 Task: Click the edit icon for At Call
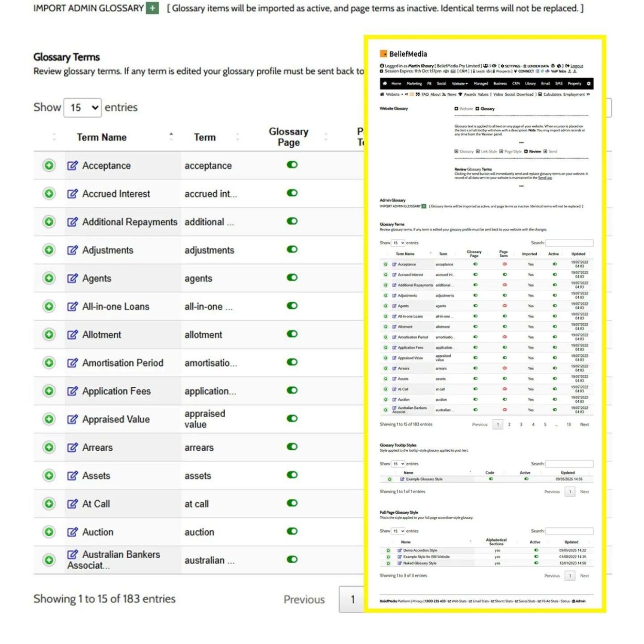pyautogui.click(x=73, y=504)
